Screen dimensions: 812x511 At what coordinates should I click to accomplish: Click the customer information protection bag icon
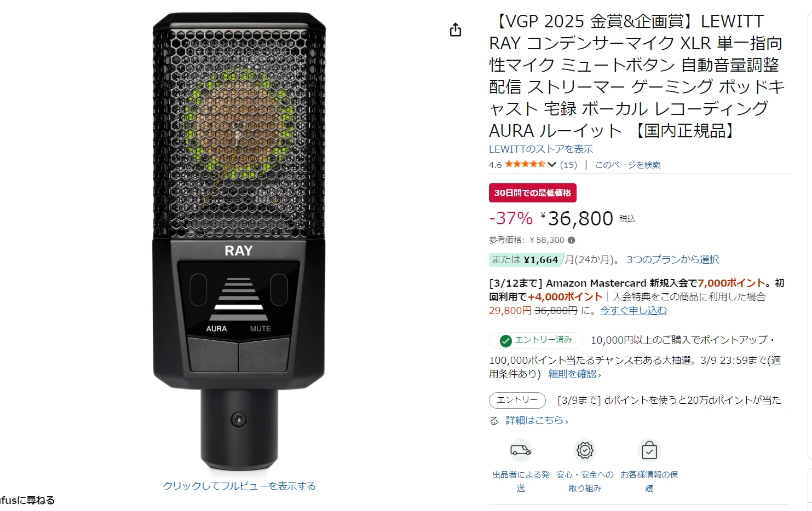(x=649, y=450)
